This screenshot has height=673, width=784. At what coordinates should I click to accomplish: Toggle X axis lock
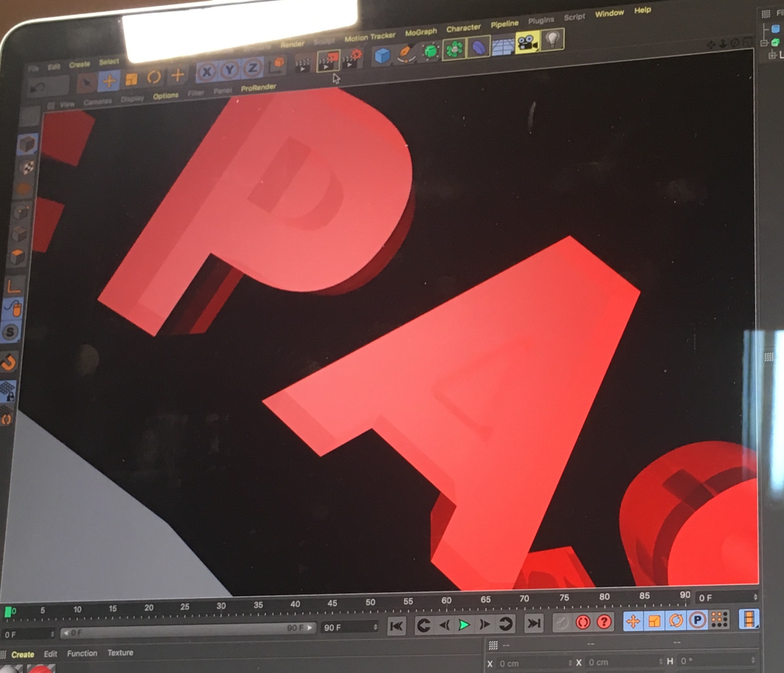tap(207, 71)
